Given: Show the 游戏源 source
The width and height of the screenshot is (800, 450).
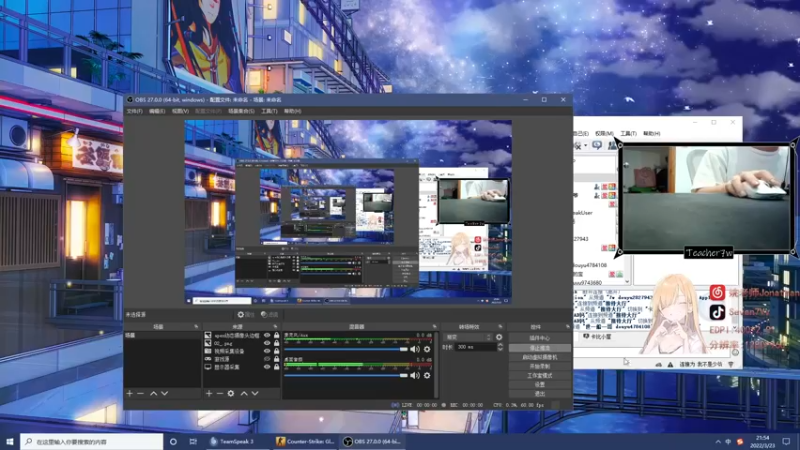Looking at the screenshot, I should point(267,359).
